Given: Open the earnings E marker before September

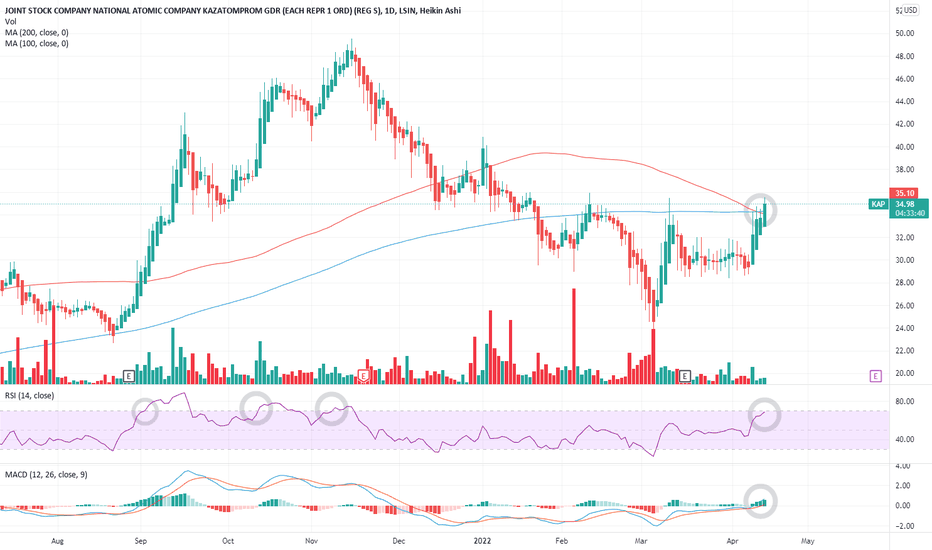Looking at the screenshot, I should pos(128,376).
